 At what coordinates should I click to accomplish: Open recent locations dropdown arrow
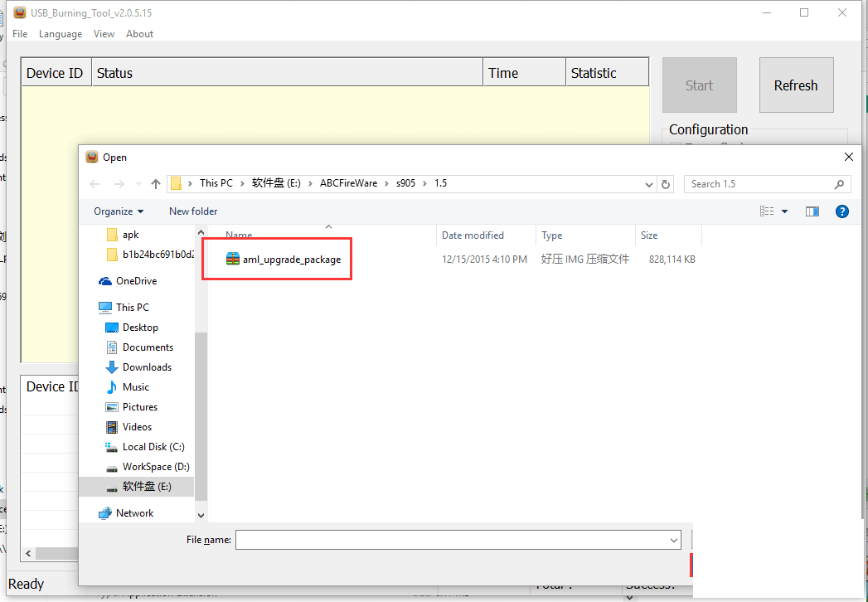point(138,184)
